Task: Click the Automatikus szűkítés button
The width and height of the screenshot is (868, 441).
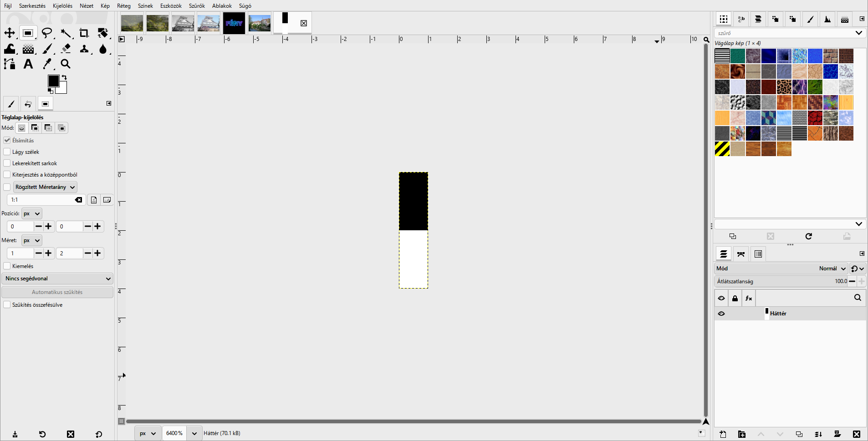Action: tap(57, 292)
